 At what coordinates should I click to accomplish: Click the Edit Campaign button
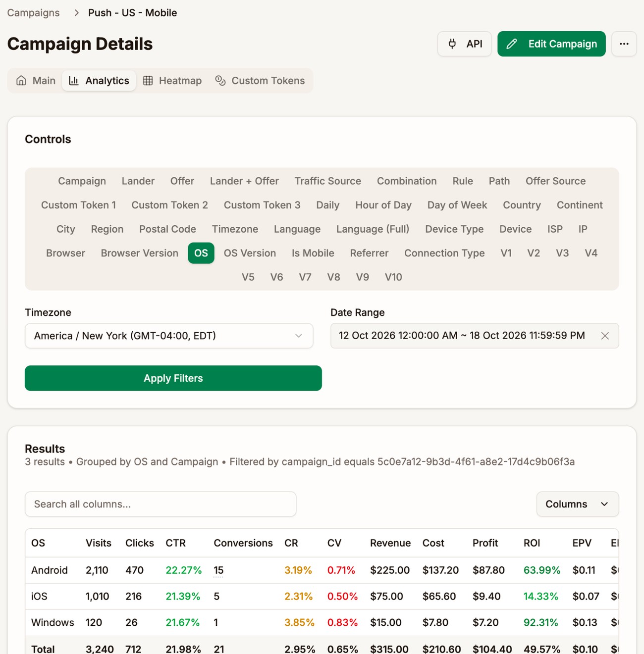click(551, 44)
